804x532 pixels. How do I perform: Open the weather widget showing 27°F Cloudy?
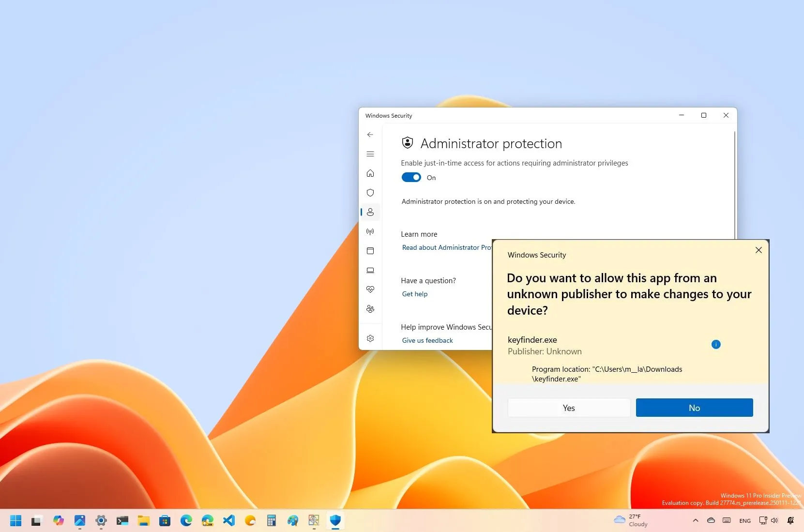(629, 521)
